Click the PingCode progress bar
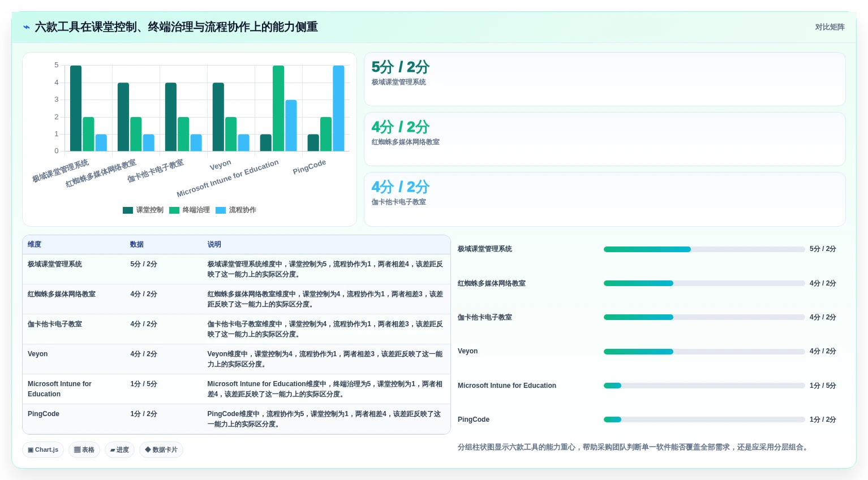868x480 pixels. 704,420
